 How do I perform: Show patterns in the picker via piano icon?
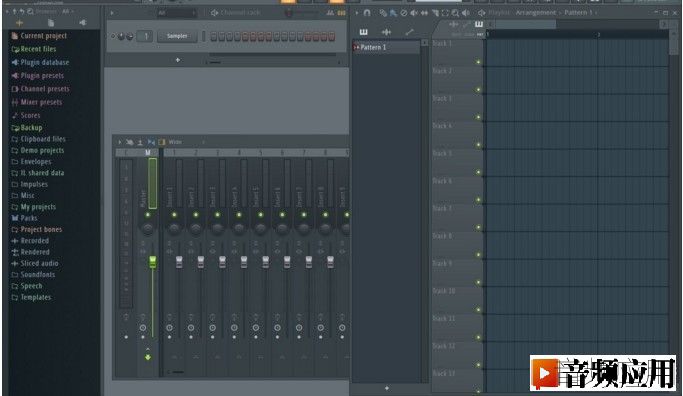click(363, 32)
